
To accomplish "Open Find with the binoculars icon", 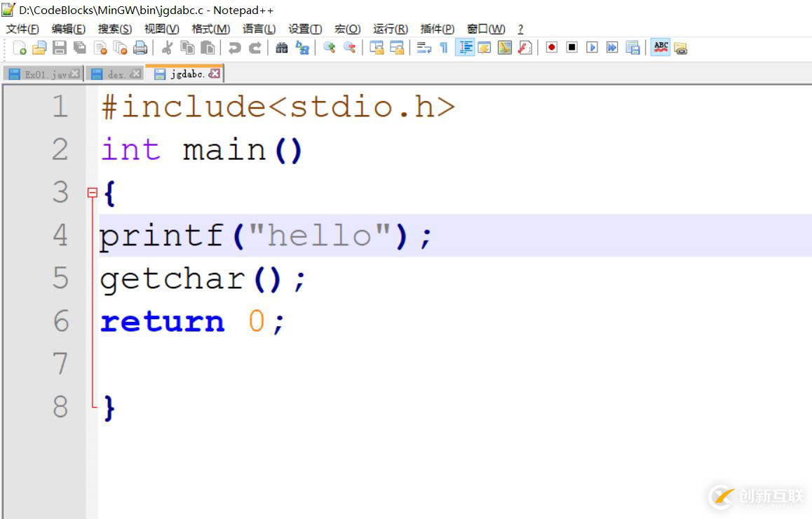I will 282,48.
